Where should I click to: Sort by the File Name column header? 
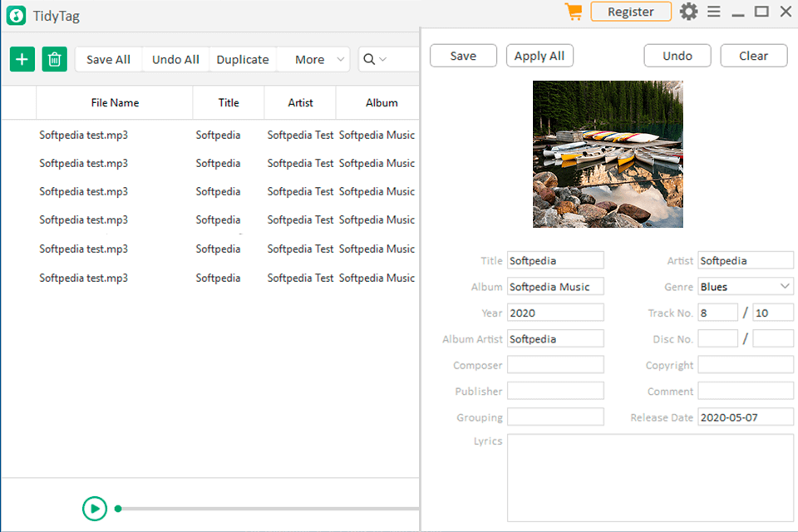(x=115, y=103)
